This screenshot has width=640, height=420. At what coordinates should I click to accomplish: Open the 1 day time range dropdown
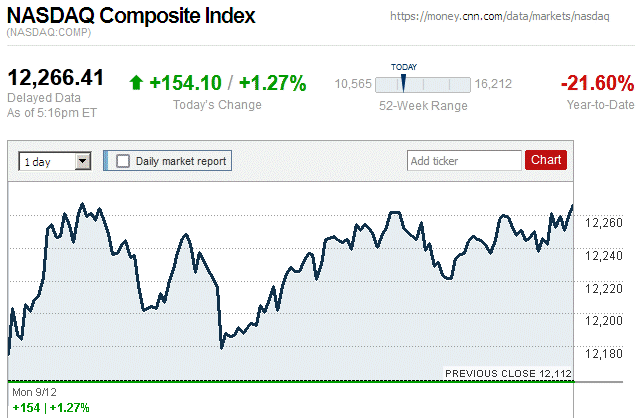[x=55, y=160]
